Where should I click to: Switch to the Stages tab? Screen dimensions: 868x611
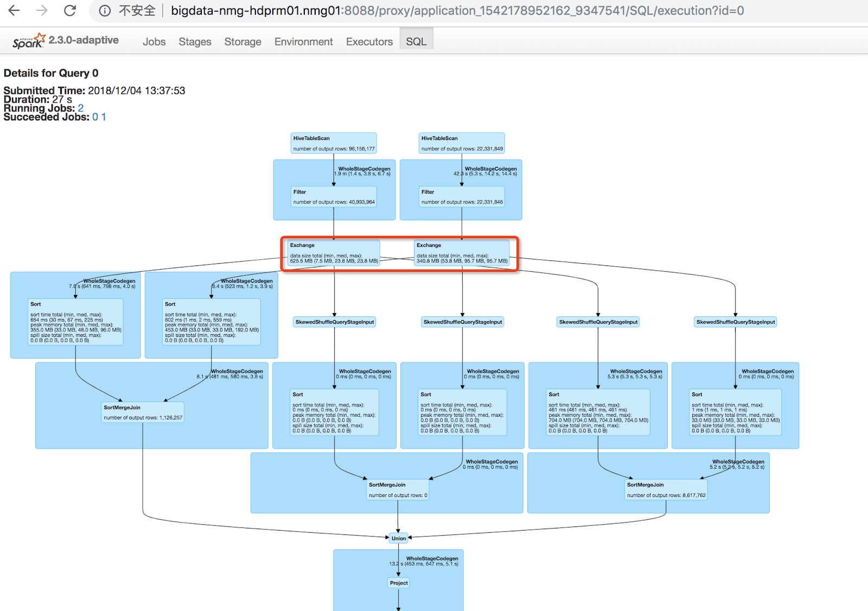click(195, 42)
